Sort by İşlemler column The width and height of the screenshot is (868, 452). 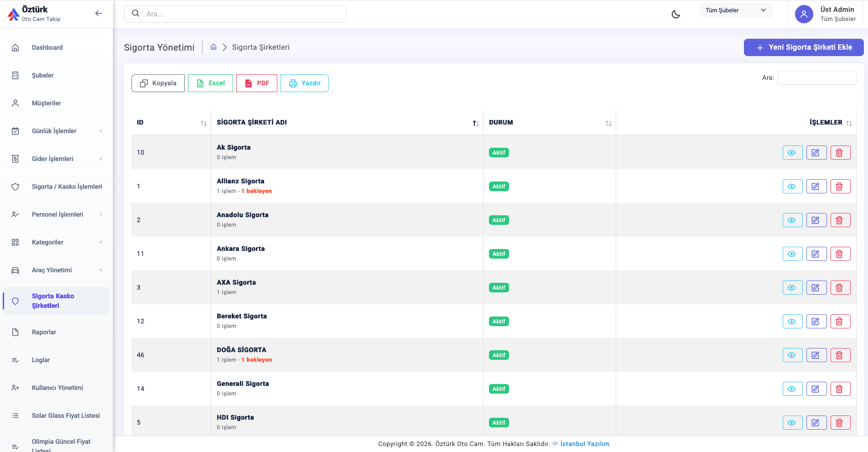(736, 123)
